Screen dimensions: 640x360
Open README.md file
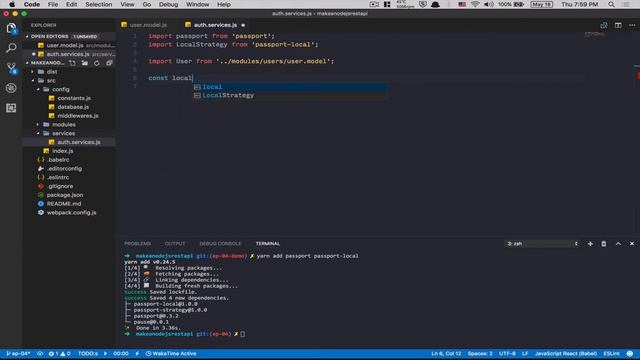point(64,204)
